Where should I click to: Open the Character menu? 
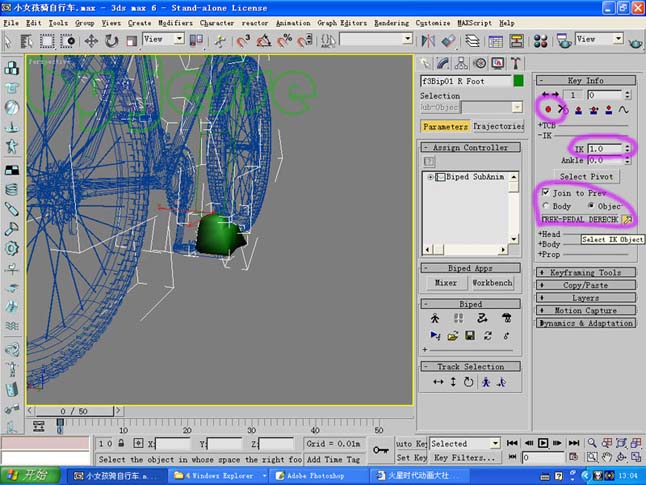217,23
